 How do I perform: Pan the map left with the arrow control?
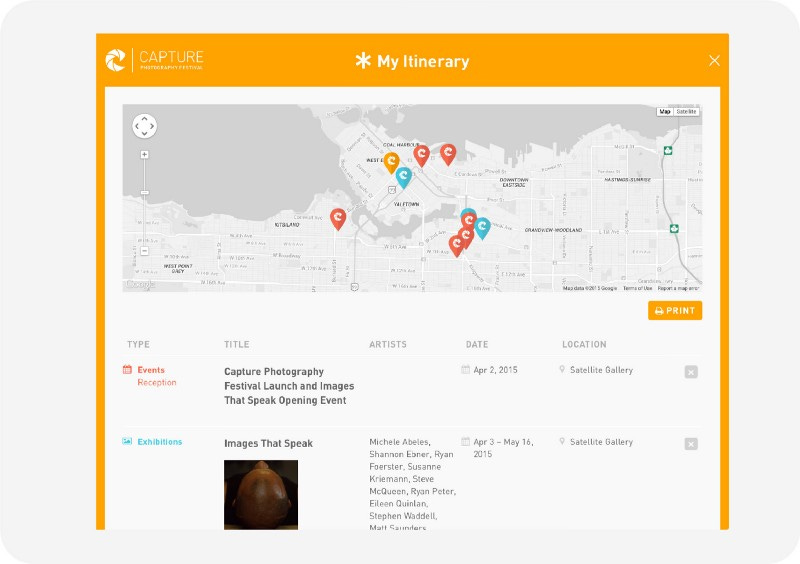tap(137, 126)
